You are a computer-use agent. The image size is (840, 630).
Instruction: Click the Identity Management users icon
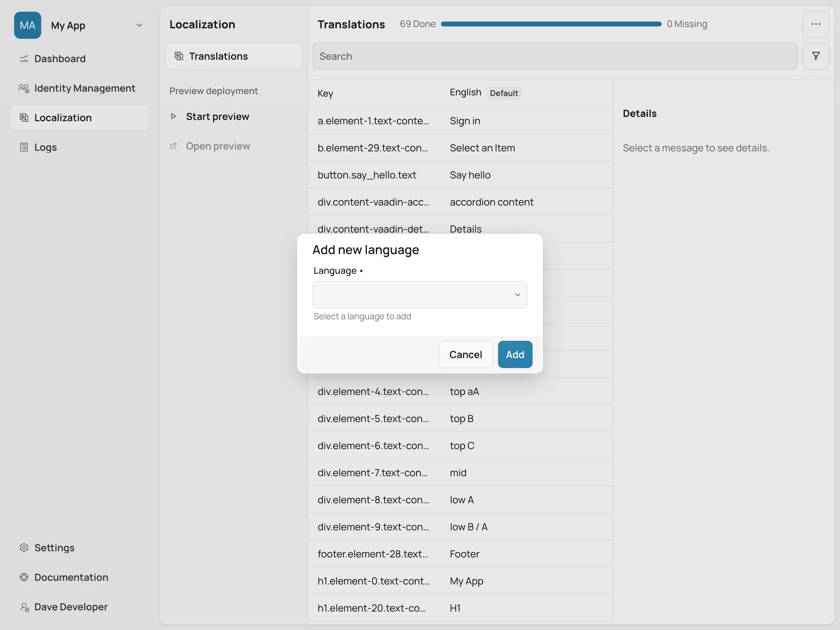click(x=24, y=88)
